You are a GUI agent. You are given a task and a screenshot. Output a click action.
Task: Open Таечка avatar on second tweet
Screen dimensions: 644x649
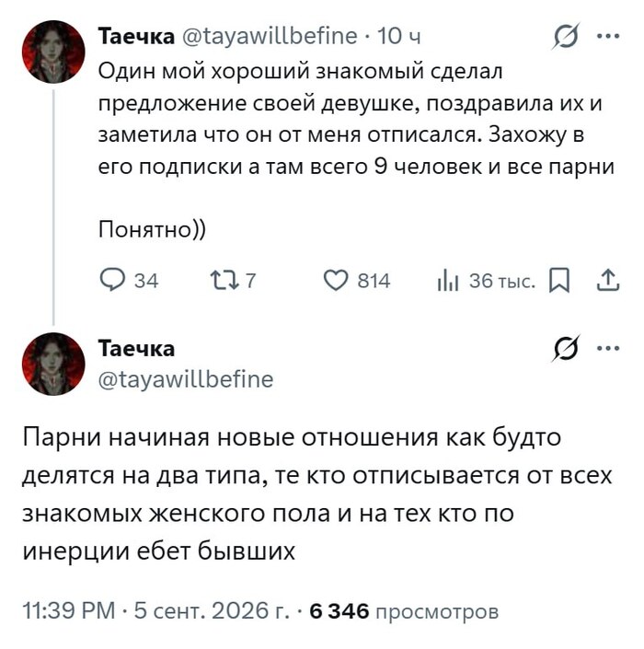pyautogui.click(x=53, y=364)
